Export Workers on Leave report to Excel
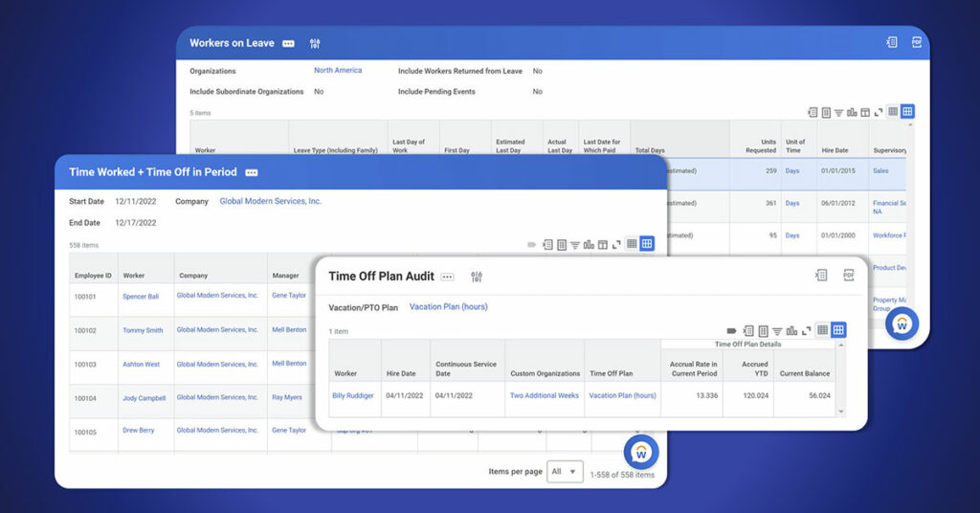Image resolution: width=980 pixels, height=513 pixels. click(891, 42)
